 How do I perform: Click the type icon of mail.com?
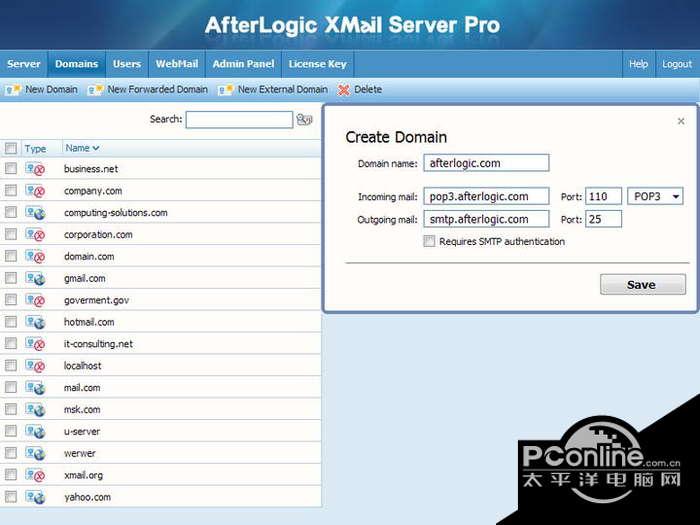pyautogui.click(x=35, y=388)
